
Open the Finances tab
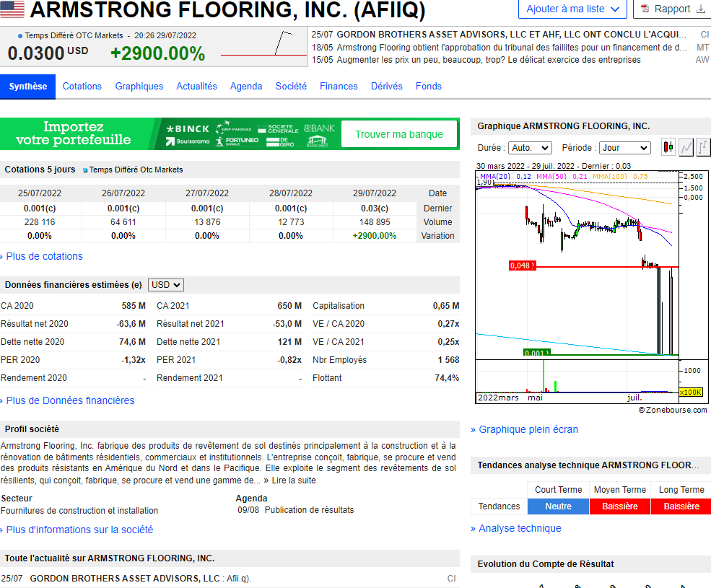tap(339, 86)
